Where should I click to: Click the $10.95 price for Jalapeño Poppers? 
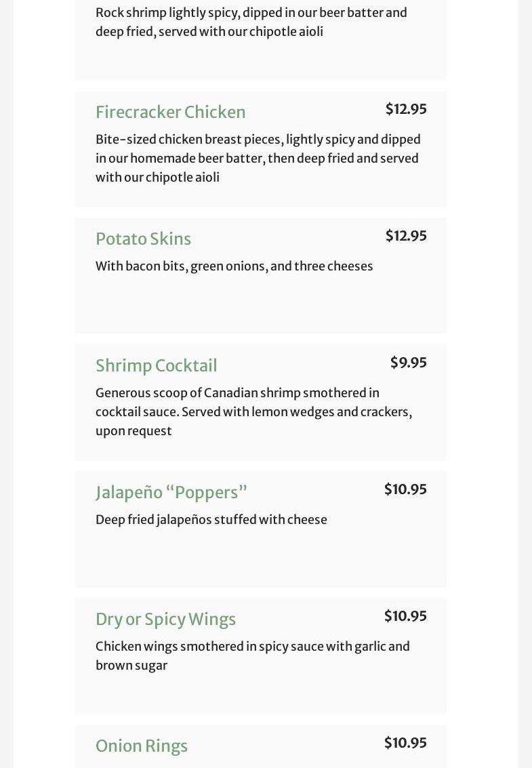tap(406, 489)
